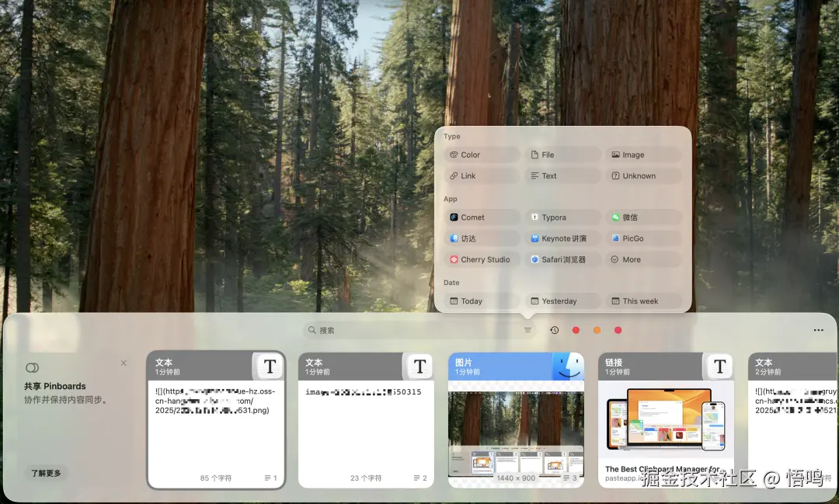Filter by the 微信 app
Viewport: 839px width, 504px height.
click(x=644, y=217)
